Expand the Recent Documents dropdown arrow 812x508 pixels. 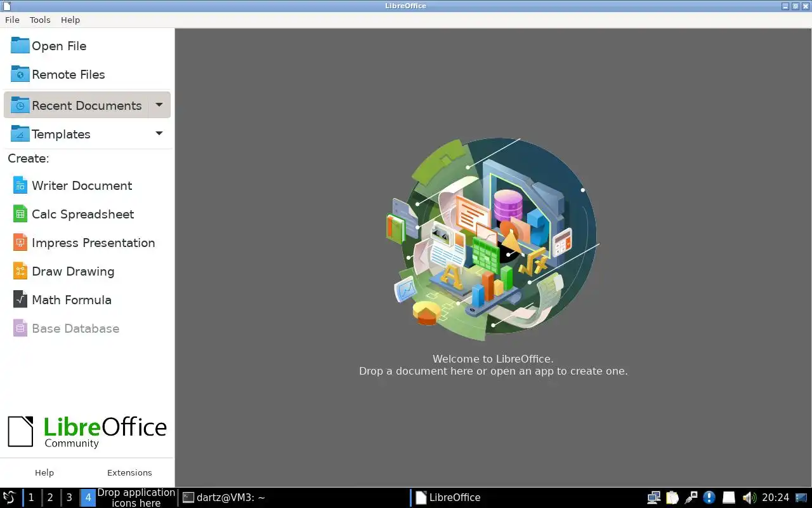159,105
